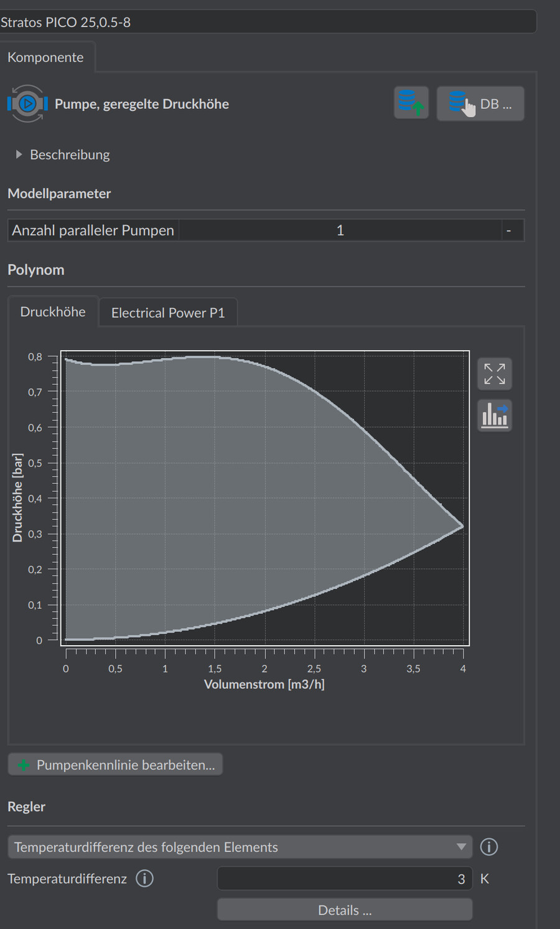The width and height of the screenshot is (560, 929).
Task: Click the Regler heading
Action: (26, 806)
